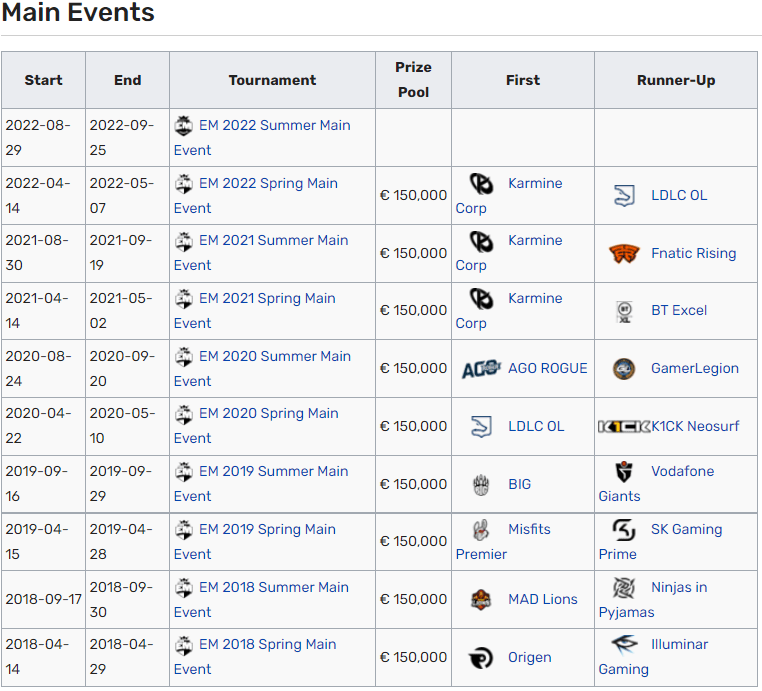Open the AGO ROGUE team link

[548, 369]
